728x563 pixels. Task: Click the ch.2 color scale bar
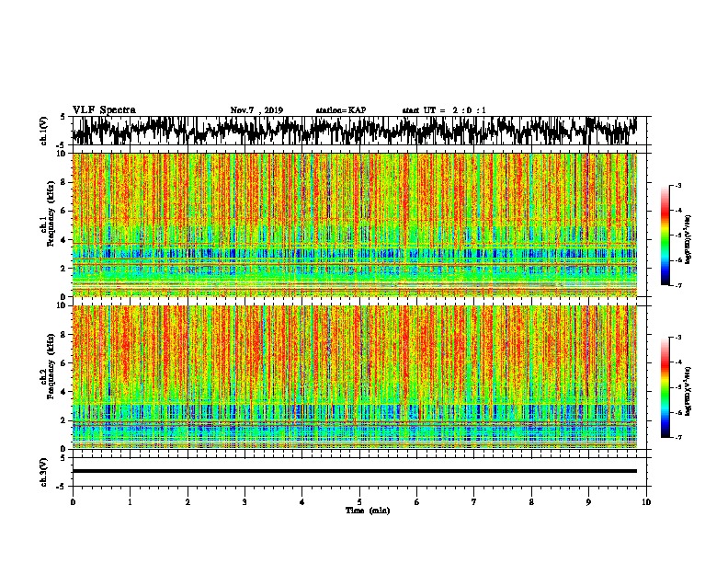pyautogui.click(x=665, y=387)
